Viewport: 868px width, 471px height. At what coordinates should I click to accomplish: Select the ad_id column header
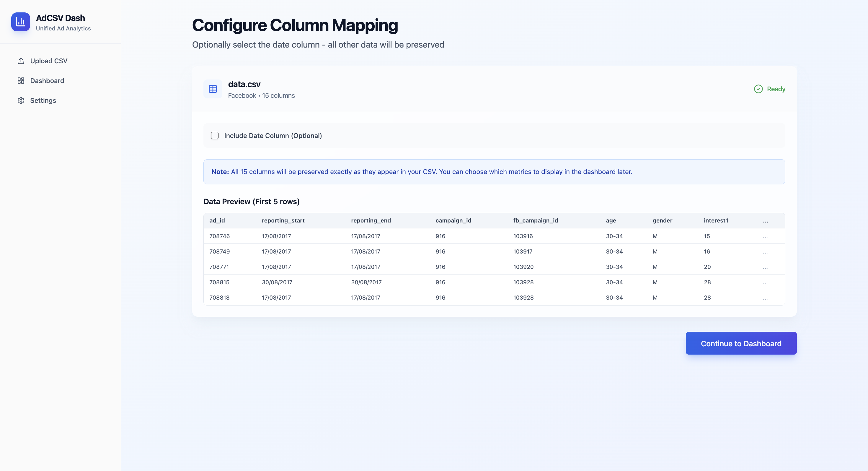pyautogui.click(x=217, y=220)
